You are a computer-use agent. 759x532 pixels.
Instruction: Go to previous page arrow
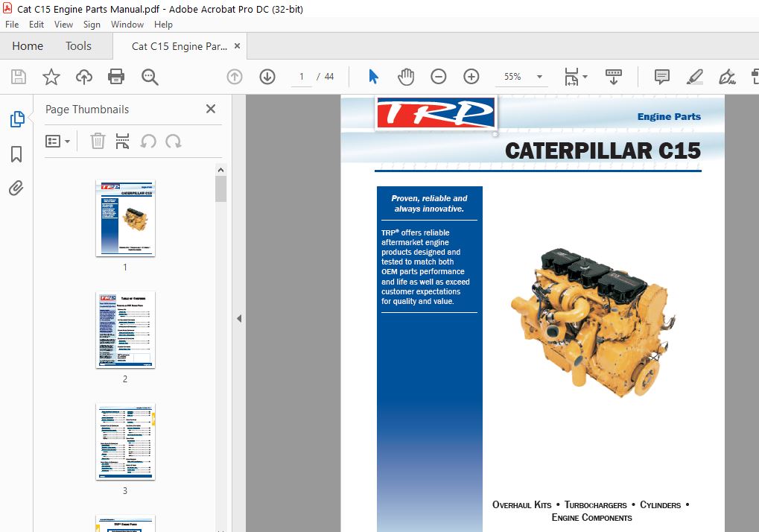[235, 77]
